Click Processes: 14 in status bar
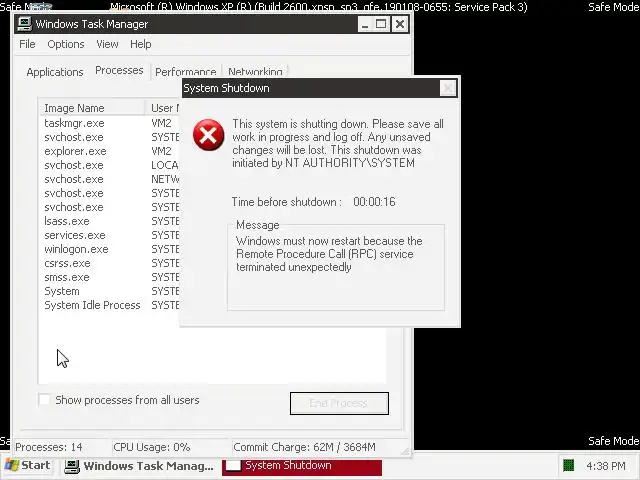This screenshot has height=480, width=640. (49, 447)
